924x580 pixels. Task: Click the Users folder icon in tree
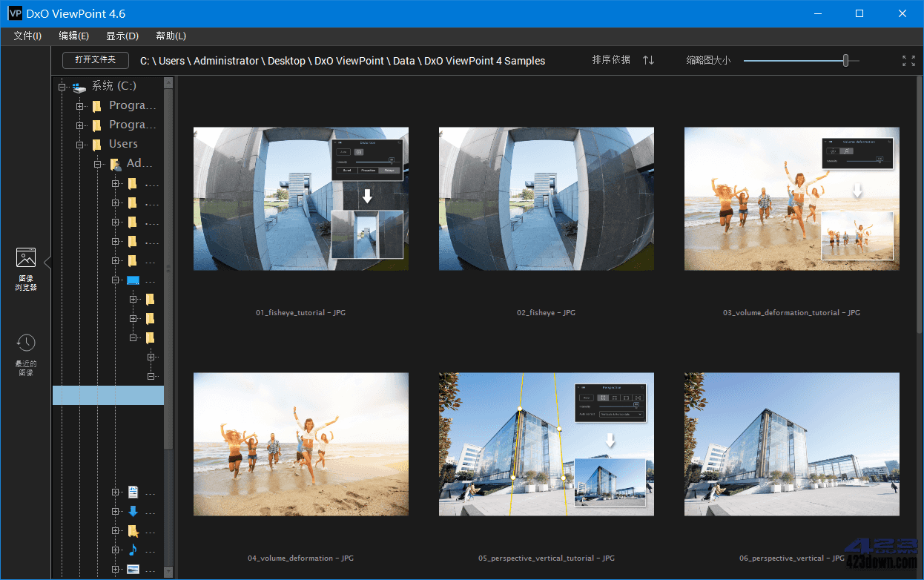[97, 143]
